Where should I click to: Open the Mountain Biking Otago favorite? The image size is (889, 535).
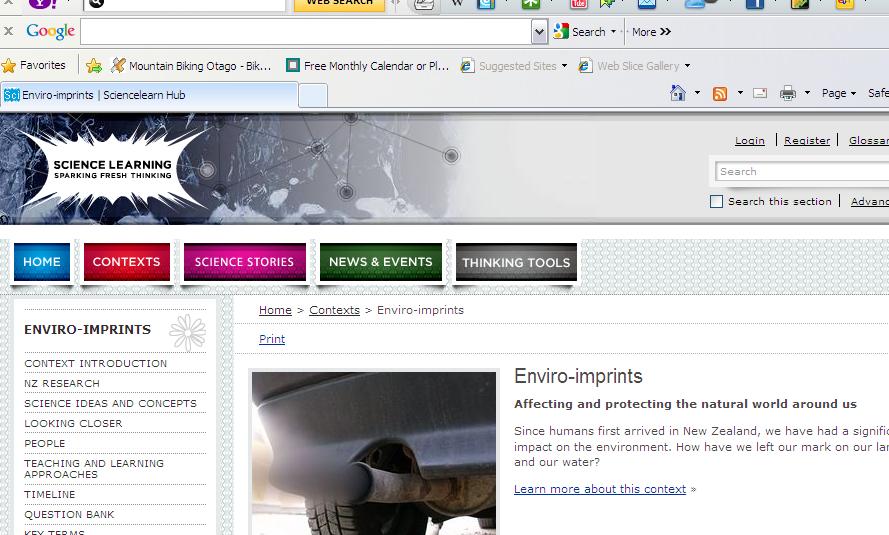(191, 66)
